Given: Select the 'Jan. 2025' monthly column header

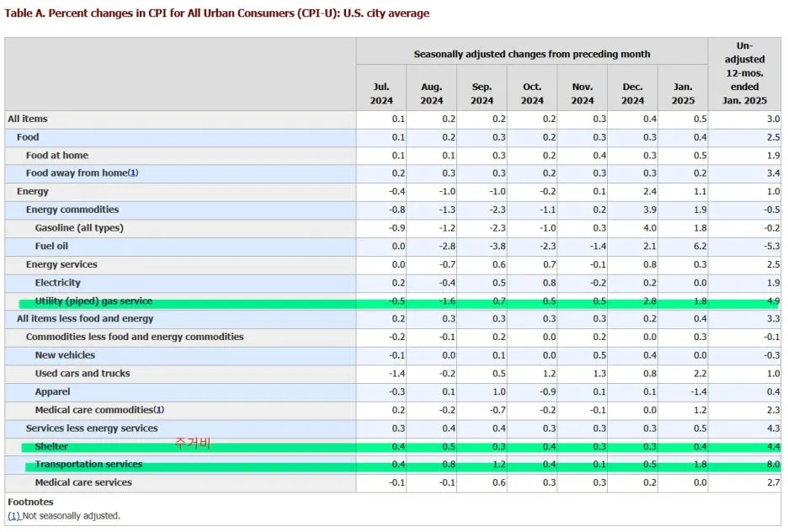Looking at the screenshot, I should coord(683,93).
